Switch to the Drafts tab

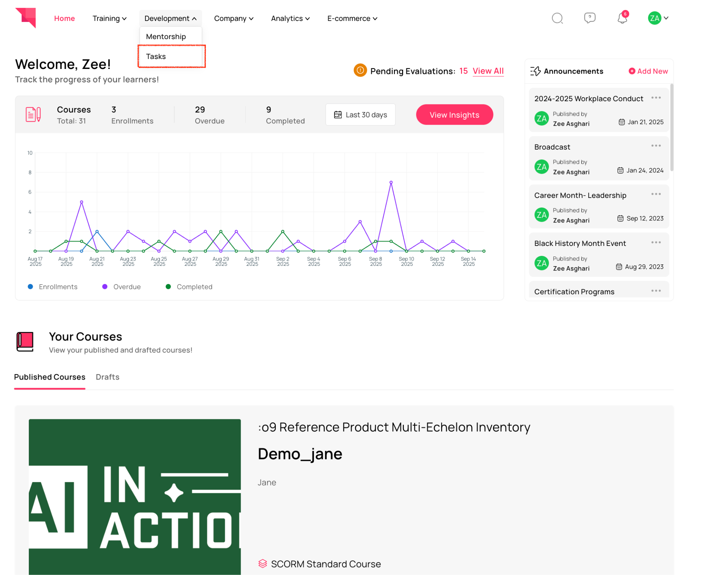click(x=107, y=377)
